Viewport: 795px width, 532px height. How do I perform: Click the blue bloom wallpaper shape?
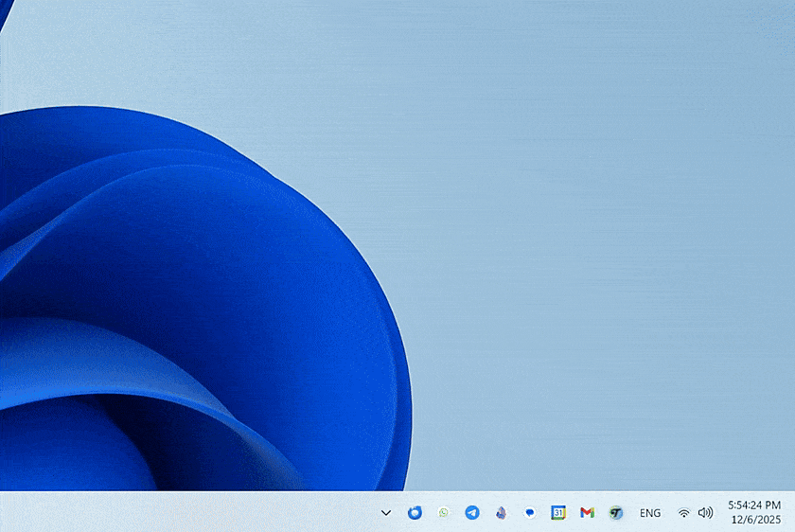(x=237, y=284)
